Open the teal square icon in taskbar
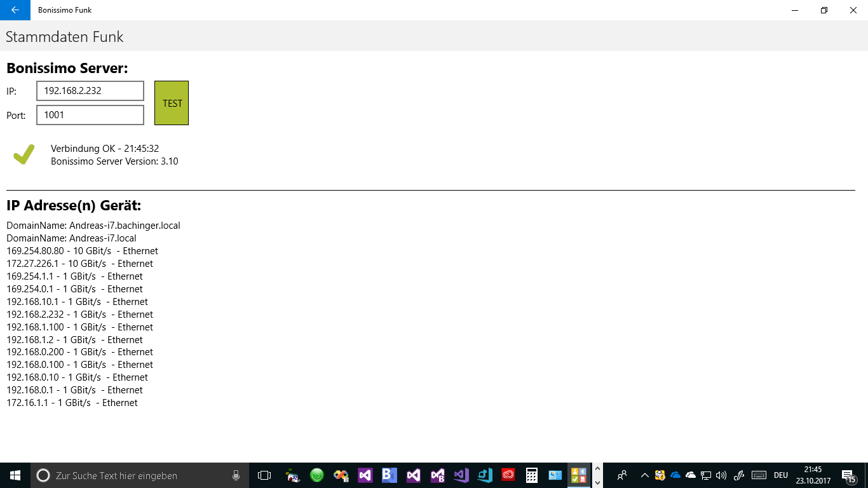Screen dimensions: 868x488 [485, 475]
